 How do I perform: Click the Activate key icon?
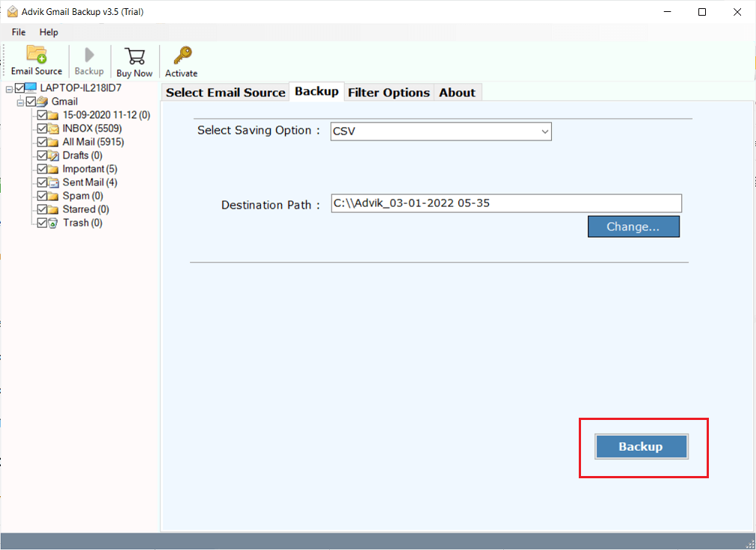[x=182, y=55]
